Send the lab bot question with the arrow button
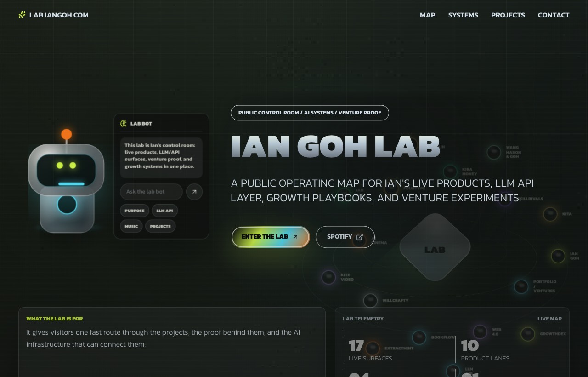The height and width of the screenshot is (377, 588). (194, 192)
